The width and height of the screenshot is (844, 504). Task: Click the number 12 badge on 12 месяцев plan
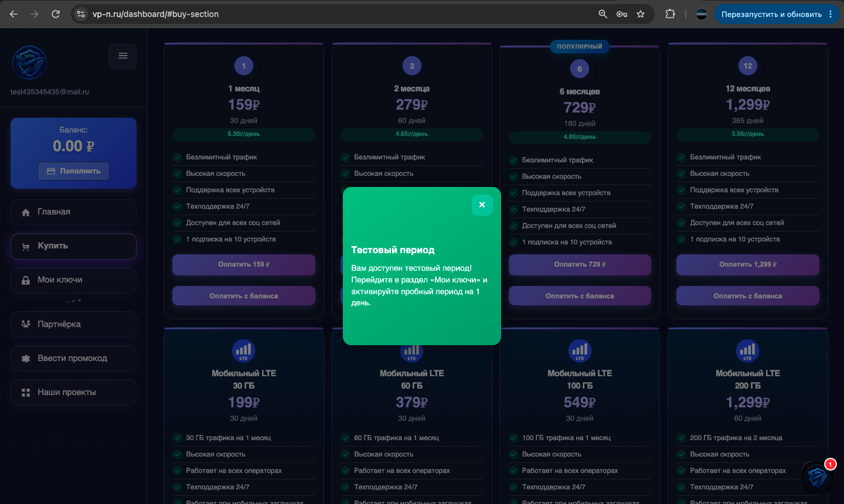tap(747, 66)
